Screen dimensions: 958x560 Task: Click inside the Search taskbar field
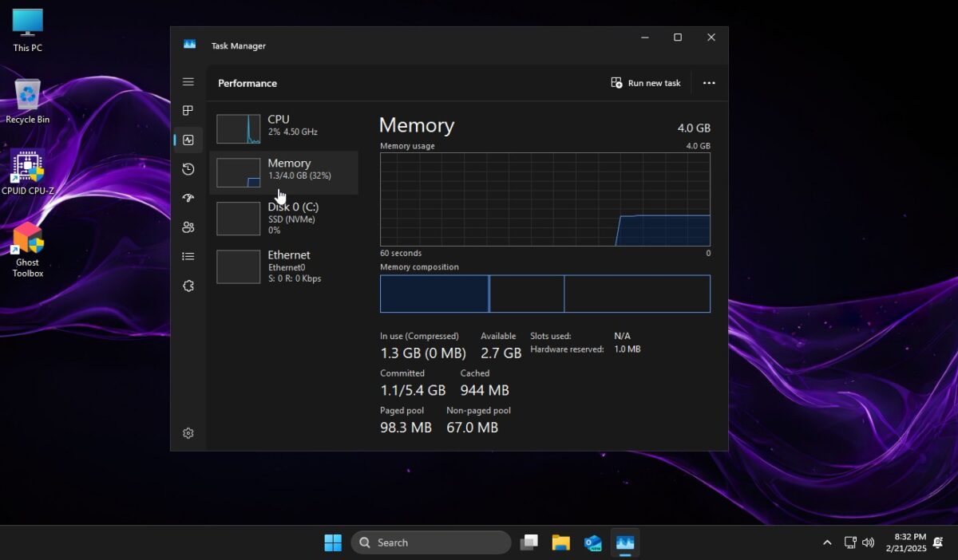click(431, 542)
